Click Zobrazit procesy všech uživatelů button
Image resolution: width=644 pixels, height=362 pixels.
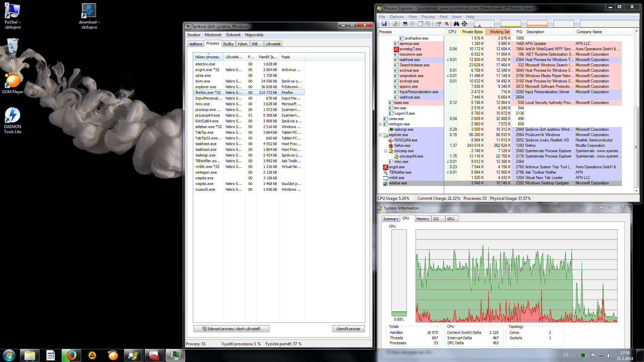[x=231, y=329]
